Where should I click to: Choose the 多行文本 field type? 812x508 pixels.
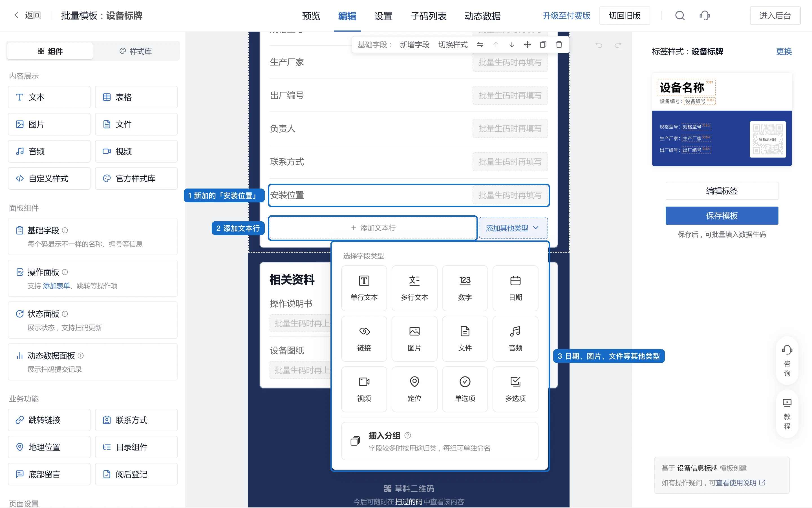[414, 288]
